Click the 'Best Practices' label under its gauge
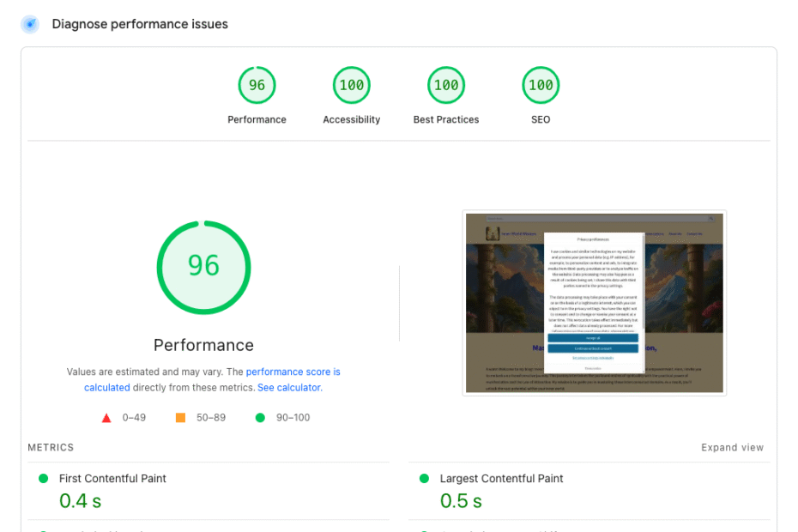This screenshot has height=532, width=798. (446, 119)
